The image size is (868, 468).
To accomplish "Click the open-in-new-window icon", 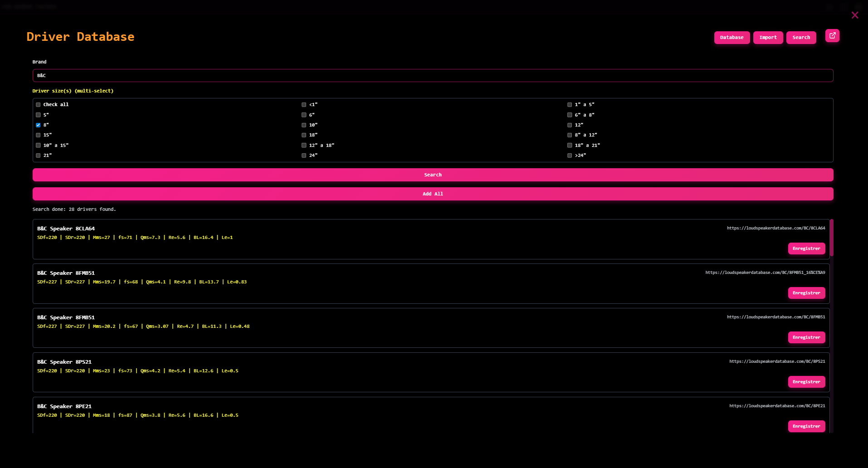I will 832,35.
